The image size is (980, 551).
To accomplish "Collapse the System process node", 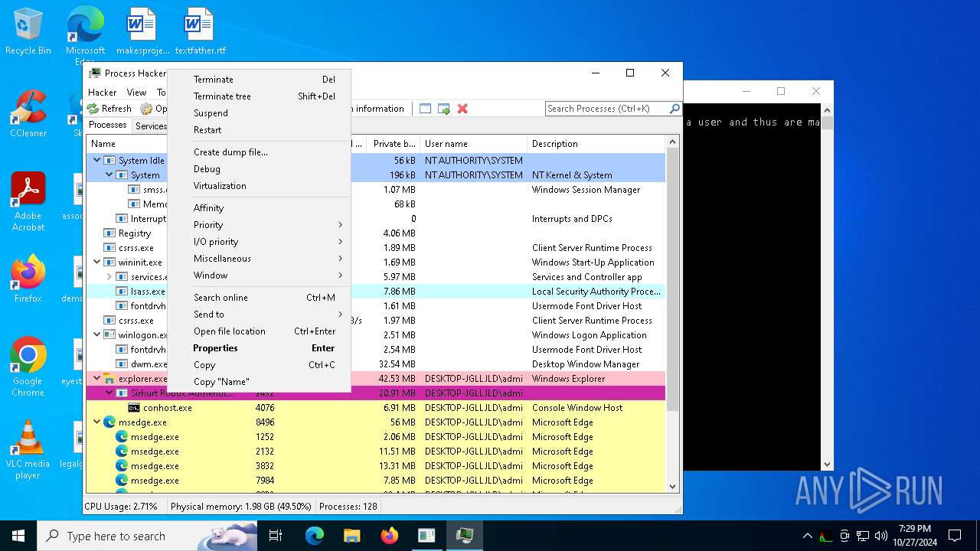I will 109,175.
